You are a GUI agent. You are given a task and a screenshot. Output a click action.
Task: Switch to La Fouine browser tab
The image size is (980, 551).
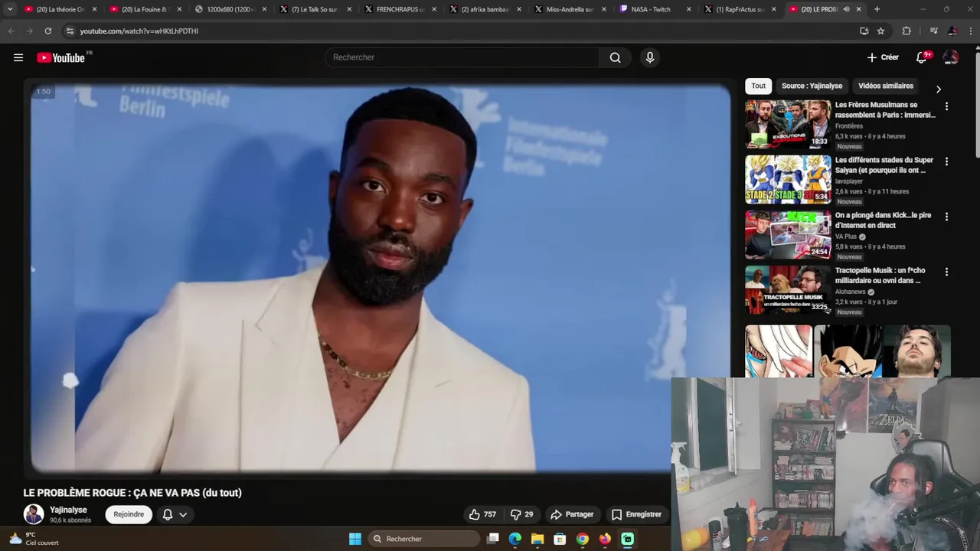(146, 9)
